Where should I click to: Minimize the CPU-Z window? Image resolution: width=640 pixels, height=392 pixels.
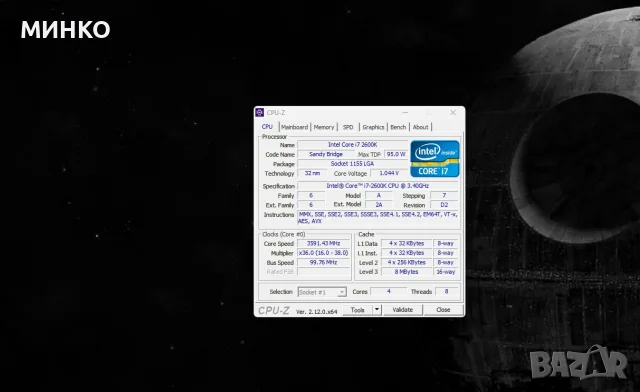[x=405, y=112]
